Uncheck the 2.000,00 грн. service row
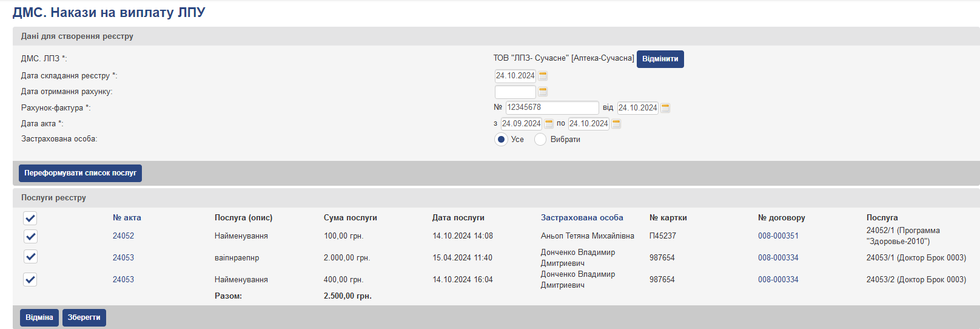The height and width of the screenshot is (329, 980). (30, 257)
